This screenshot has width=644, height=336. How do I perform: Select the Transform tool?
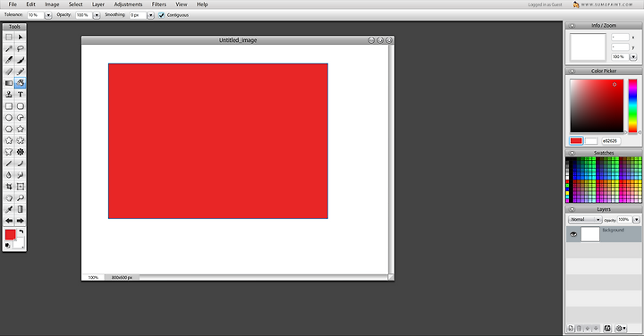[x=20, y=187]
